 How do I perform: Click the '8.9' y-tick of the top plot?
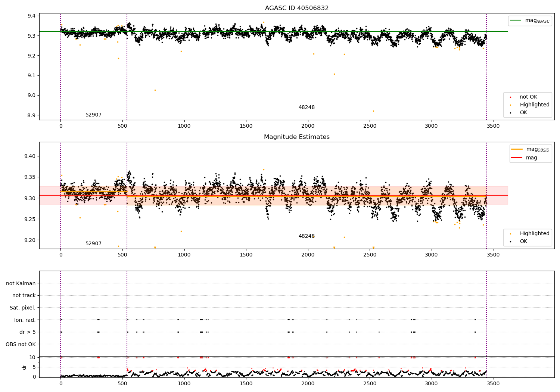[32, 115]
